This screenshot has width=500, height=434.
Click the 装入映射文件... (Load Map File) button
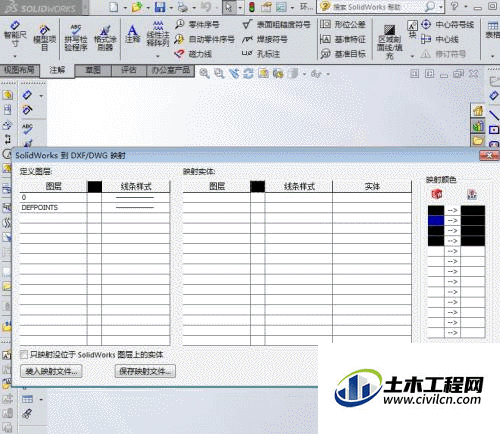[x=51, y=371]
